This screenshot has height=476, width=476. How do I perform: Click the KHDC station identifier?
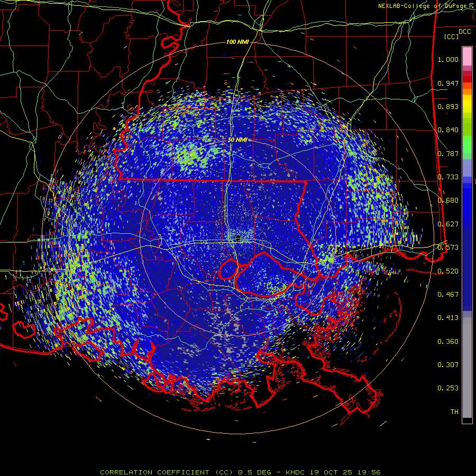click(x=296, y=472)
